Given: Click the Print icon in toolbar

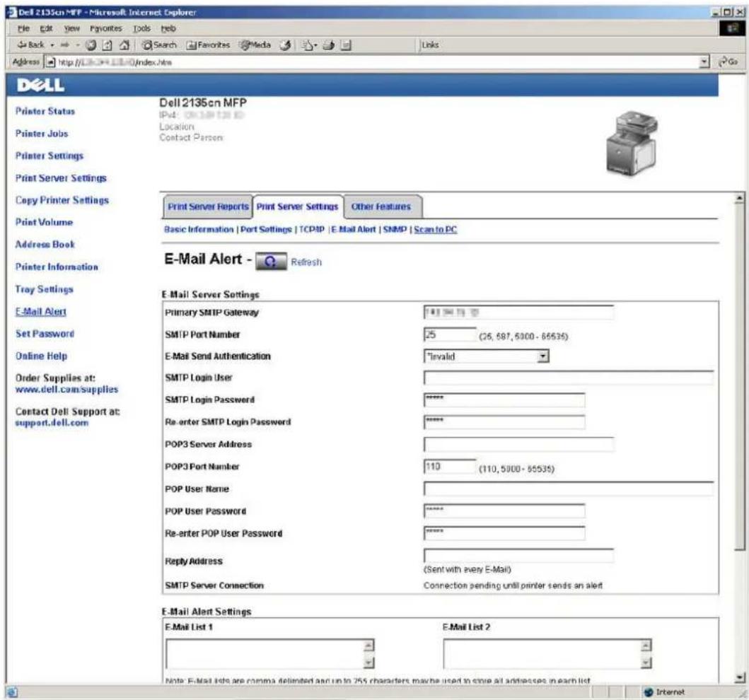Looking at the screenshot, I should (329, 45).
